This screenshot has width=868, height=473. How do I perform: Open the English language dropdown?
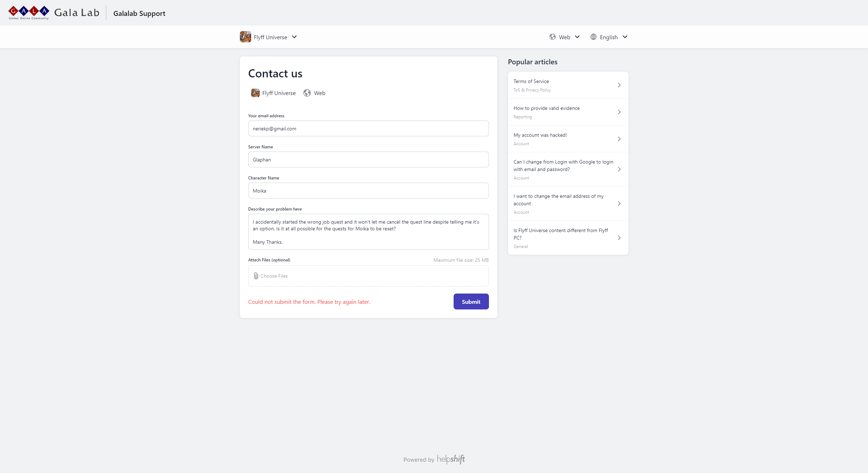coord(609,37)
